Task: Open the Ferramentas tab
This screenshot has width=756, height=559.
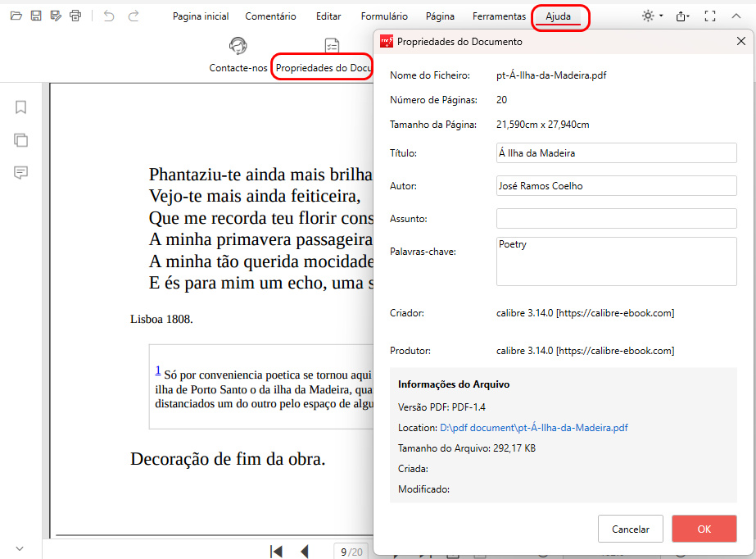Action: pos(499,16)
